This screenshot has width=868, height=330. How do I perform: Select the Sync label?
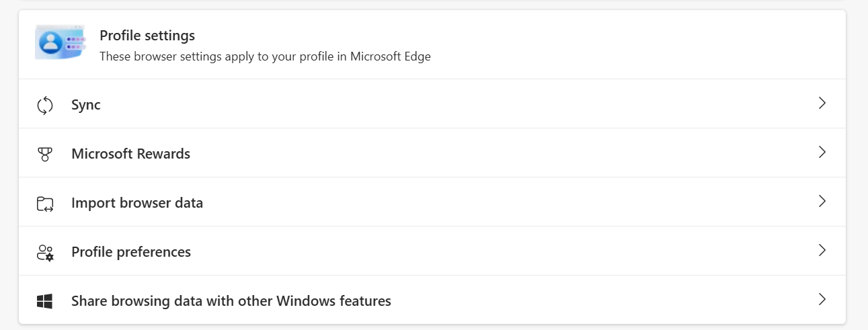(x=86, y=105)
